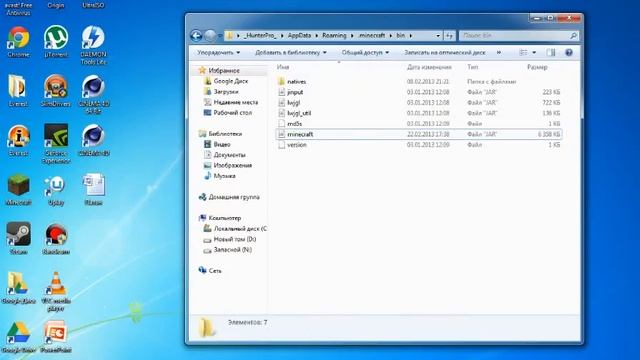Image resolution: width=640 pixels, height=360 pixels.
Task: Sort by the Дата изменения column header
Action: [x=429, y=67]
